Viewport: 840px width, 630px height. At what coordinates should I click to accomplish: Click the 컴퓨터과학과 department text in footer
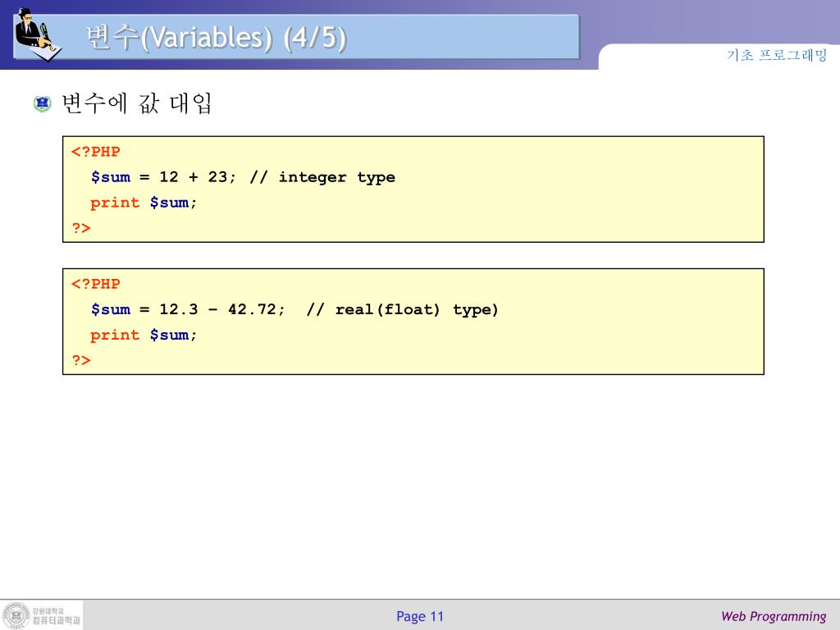pos(57,620)
